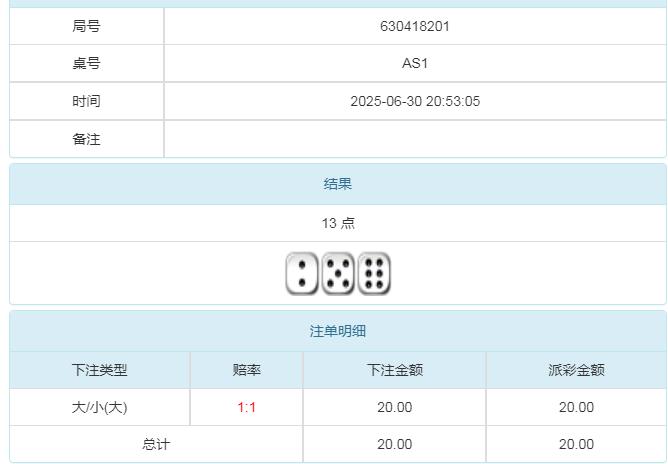The image size is (668, 464).
Task: Click the 13 点 result text
Action: click(x=338, y=223)
